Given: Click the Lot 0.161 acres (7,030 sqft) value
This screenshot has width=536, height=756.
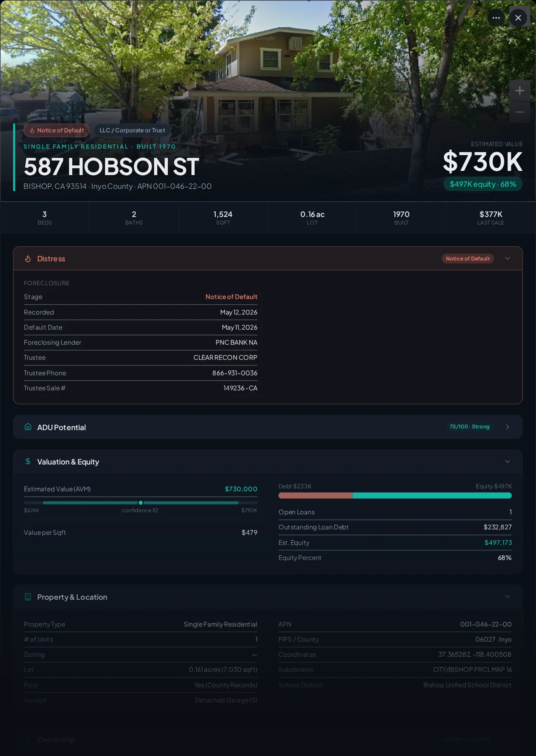Looking at the screenshot, I should (223, 669).
